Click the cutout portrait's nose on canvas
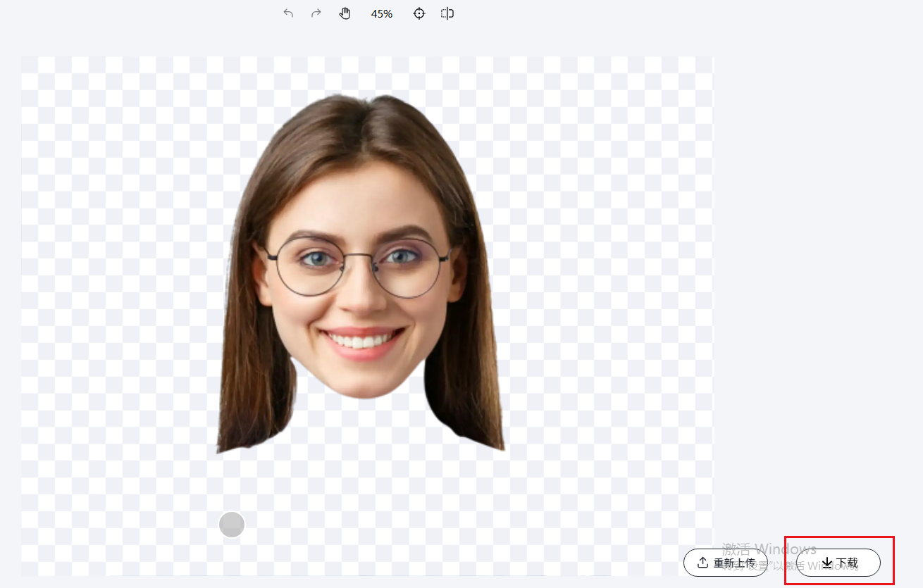This screenshot has height=588, width=923. tap(363, 296)
